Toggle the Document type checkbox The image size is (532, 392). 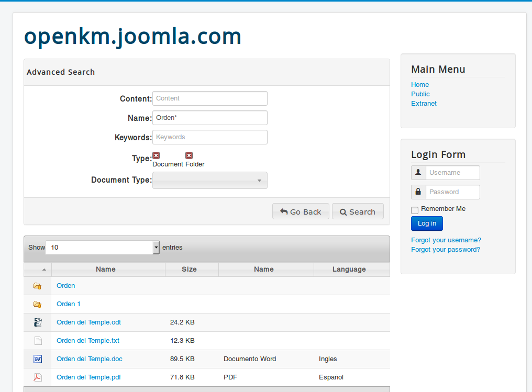coord(156,155)
